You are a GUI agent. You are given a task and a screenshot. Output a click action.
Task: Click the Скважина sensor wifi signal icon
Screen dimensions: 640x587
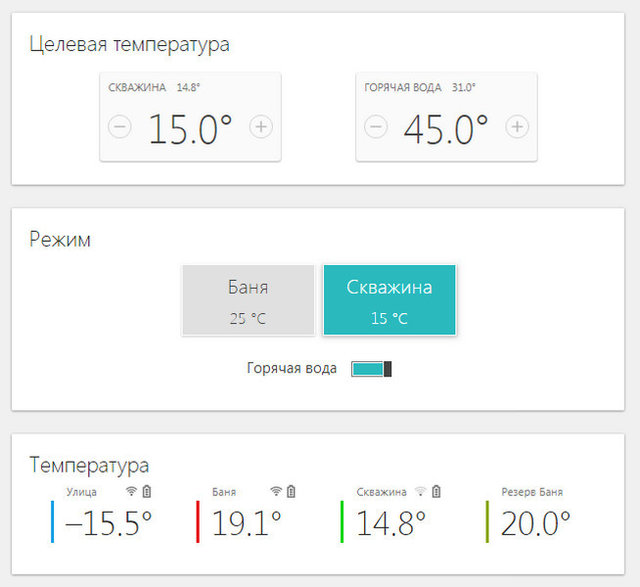pyautogui.click(x=420, y=491)
